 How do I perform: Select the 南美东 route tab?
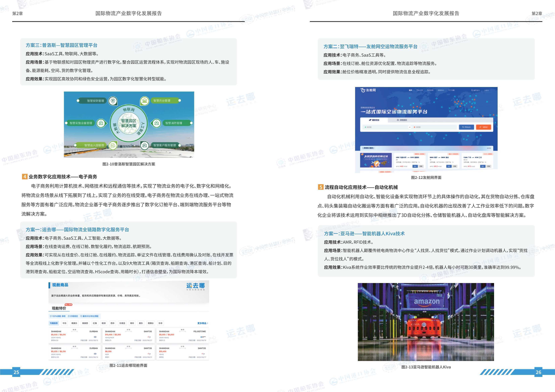(74, 323)
